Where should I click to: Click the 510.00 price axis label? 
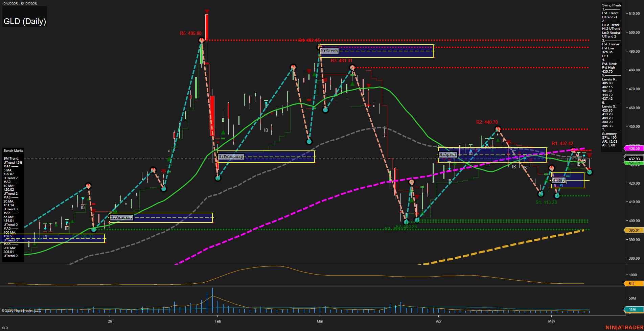click(634, 14)
